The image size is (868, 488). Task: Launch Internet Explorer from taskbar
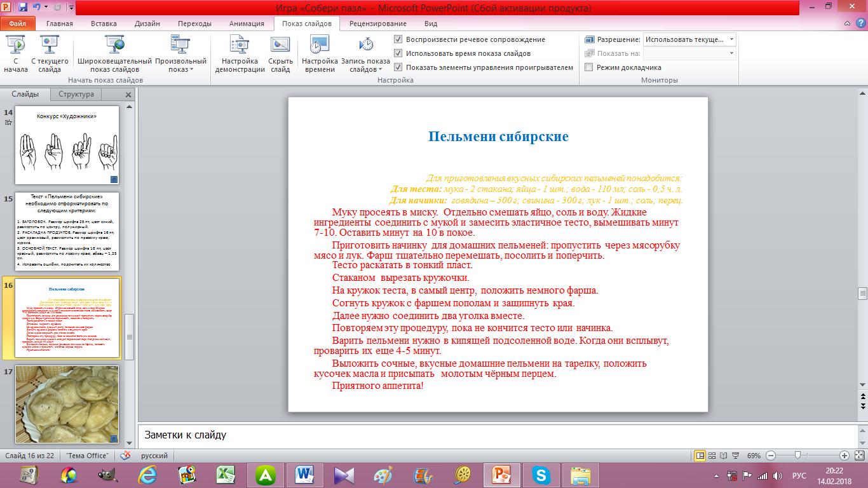(x=148, y=475)
